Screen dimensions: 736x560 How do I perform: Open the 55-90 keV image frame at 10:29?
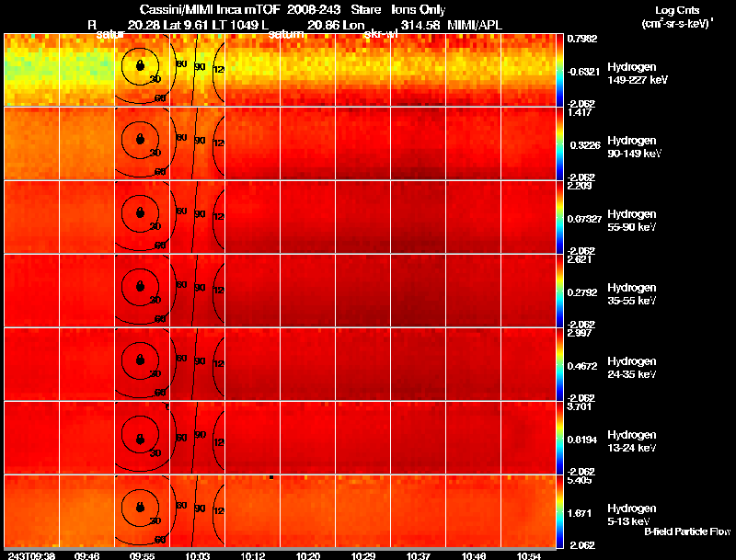363,217
